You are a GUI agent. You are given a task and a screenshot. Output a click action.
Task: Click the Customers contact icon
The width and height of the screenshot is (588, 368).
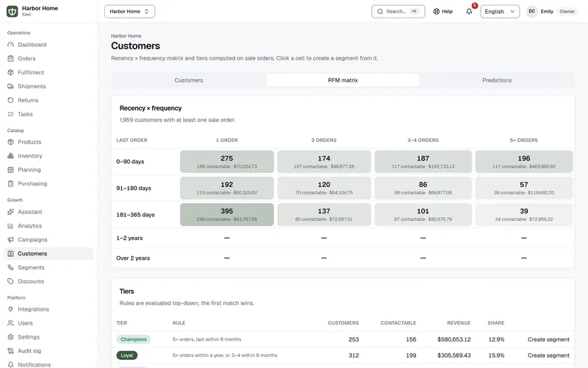(10, 253)
